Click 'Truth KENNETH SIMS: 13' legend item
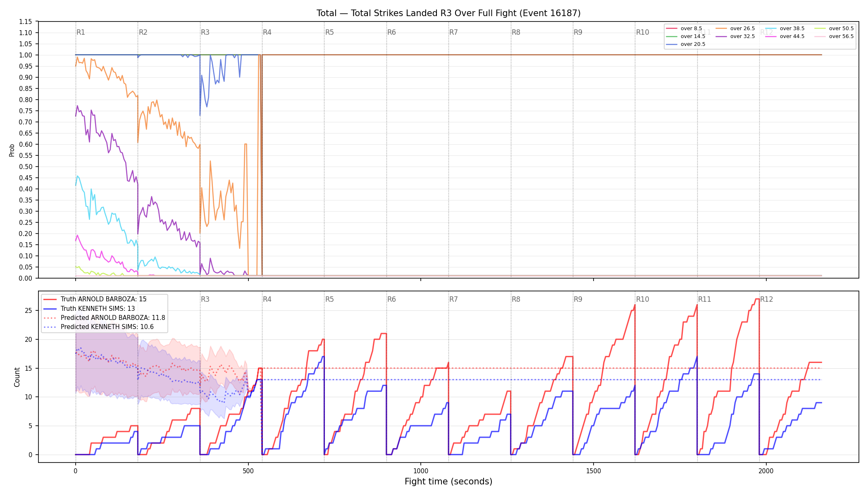Image resolution: width=868 pixels, height=496 pixels. (89, 308)
